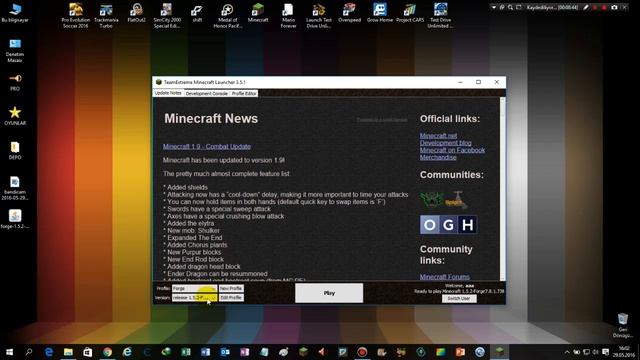Viewport: 640px width, 360px height.
Task: Open PowerPoint from the taskbar
Action: tap(460, 352)
